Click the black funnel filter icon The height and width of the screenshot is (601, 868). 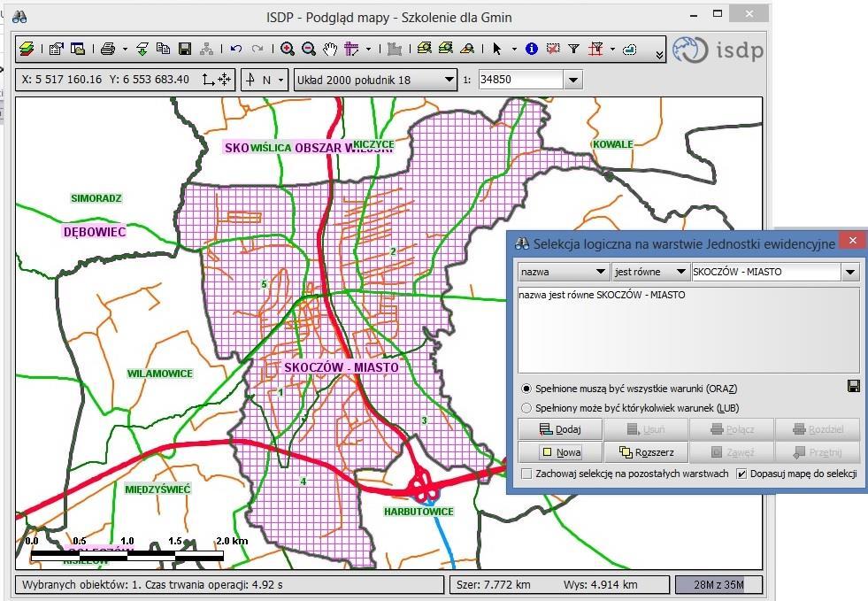pos(574,50)
